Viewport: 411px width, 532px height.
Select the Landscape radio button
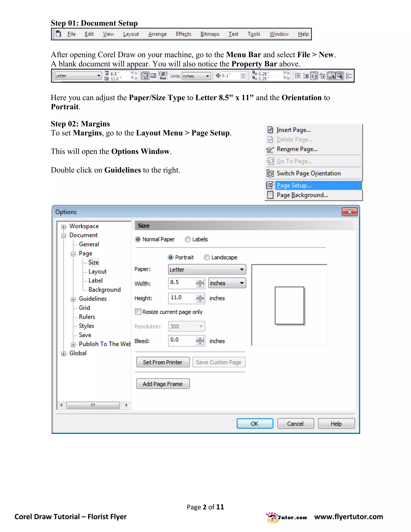coord(207,258)
